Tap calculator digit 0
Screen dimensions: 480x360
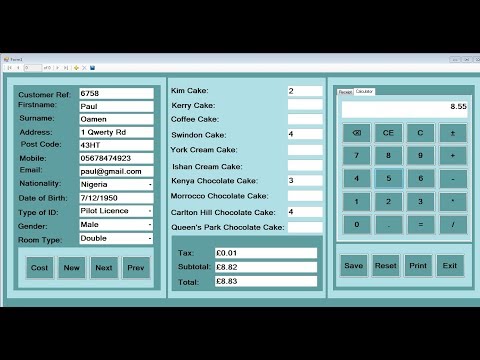click(356, 225)
